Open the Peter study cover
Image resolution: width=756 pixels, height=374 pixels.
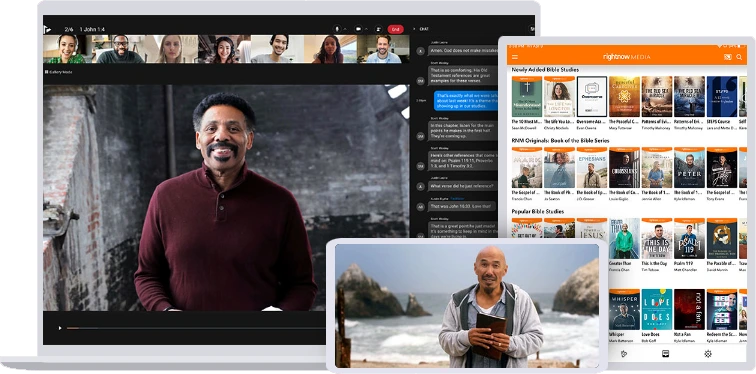tap(689, 168)
